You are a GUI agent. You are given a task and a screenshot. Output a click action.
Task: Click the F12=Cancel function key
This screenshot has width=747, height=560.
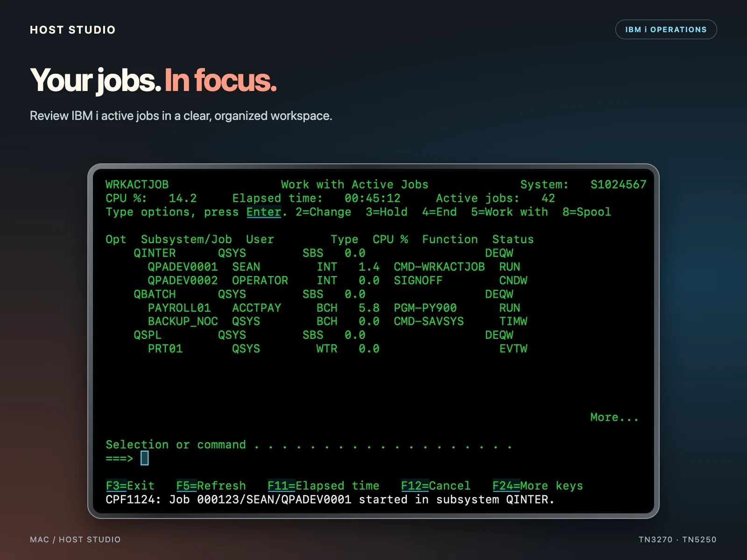436,486
